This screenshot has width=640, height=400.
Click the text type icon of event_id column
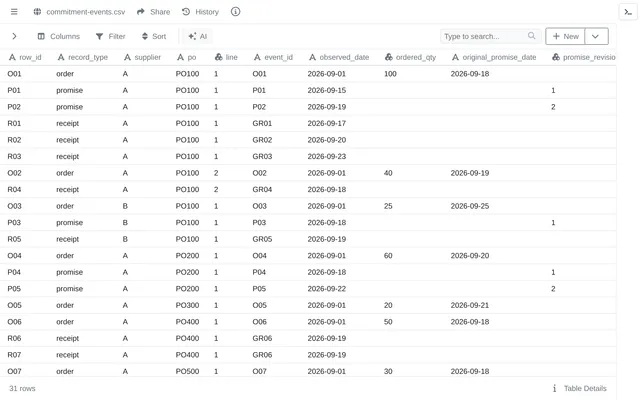(x=257, y=58)
